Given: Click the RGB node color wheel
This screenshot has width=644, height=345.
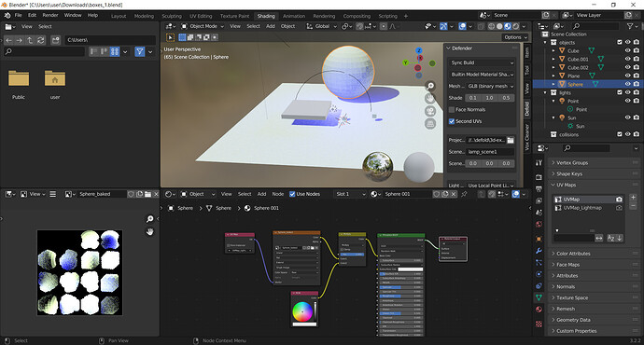Looking at the screenshot, I should (302, 311).
